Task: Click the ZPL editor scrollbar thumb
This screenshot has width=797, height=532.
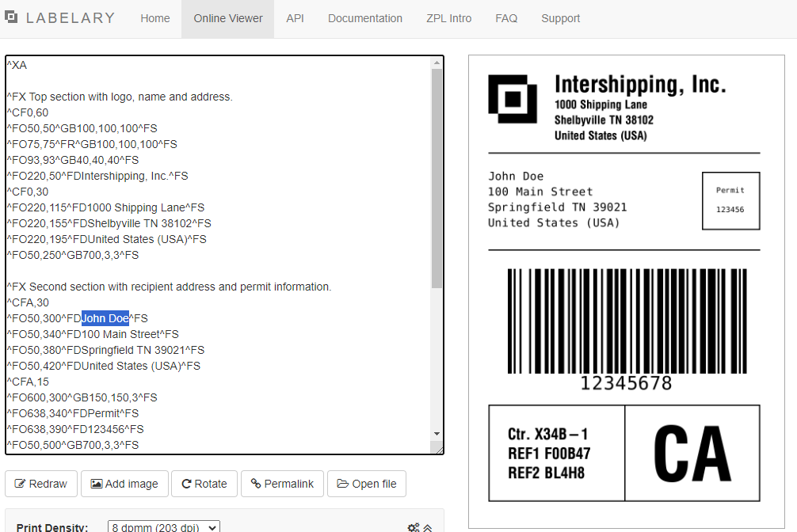Action: [437, 178]
